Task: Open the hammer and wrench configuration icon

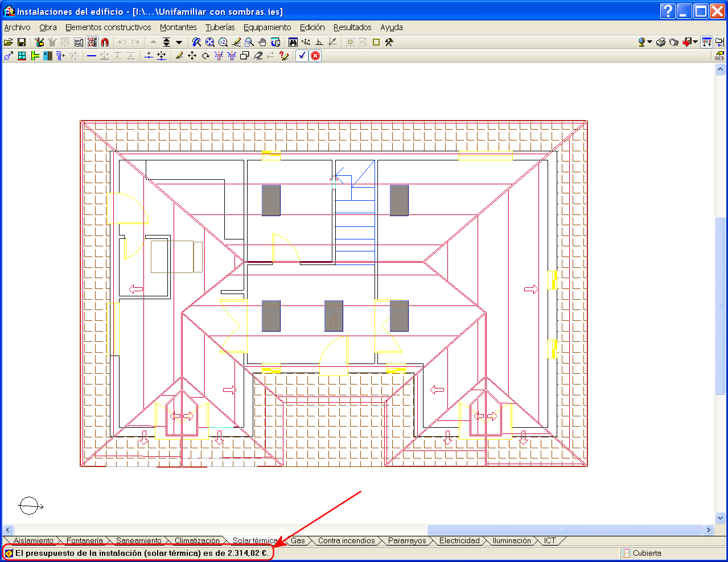Action: click(x=389, y=42)
